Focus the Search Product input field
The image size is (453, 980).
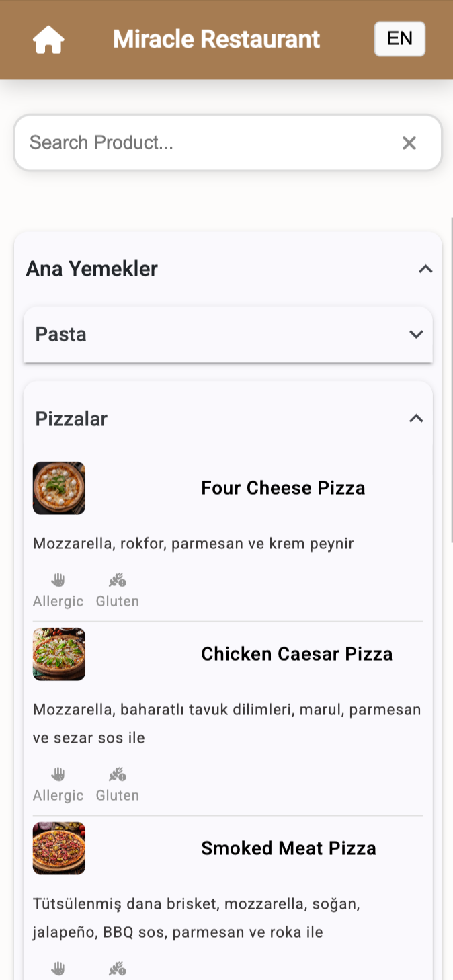pyautogui.click(x=202, y=142)
